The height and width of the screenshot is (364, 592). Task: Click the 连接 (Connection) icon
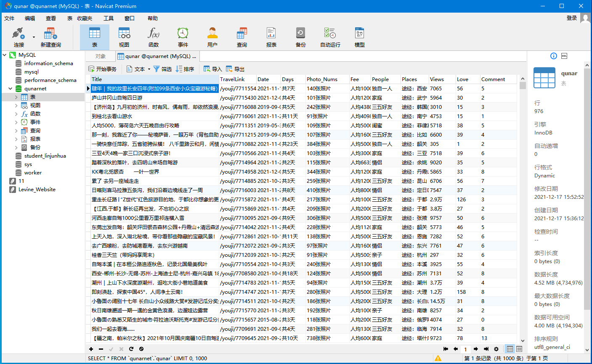(17, 36)
